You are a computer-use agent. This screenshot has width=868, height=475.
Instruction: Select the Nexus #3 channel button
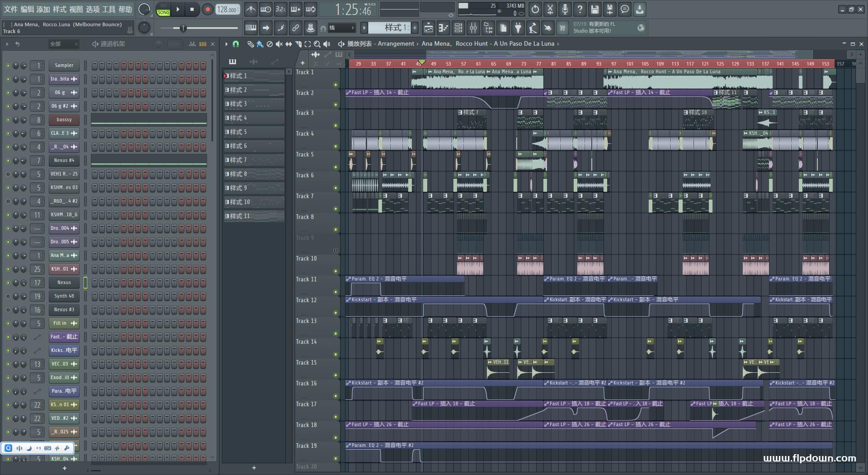point(64,310)
